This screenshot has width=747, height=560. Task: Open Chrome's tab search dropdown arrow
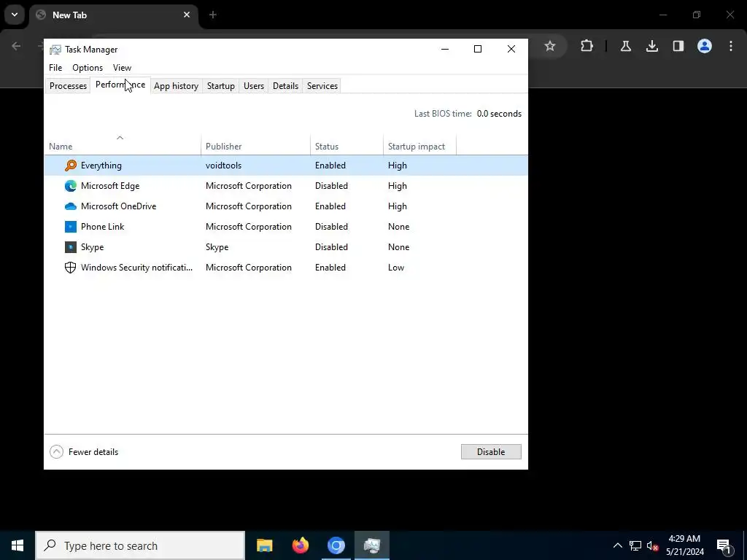tap(15, 15)
